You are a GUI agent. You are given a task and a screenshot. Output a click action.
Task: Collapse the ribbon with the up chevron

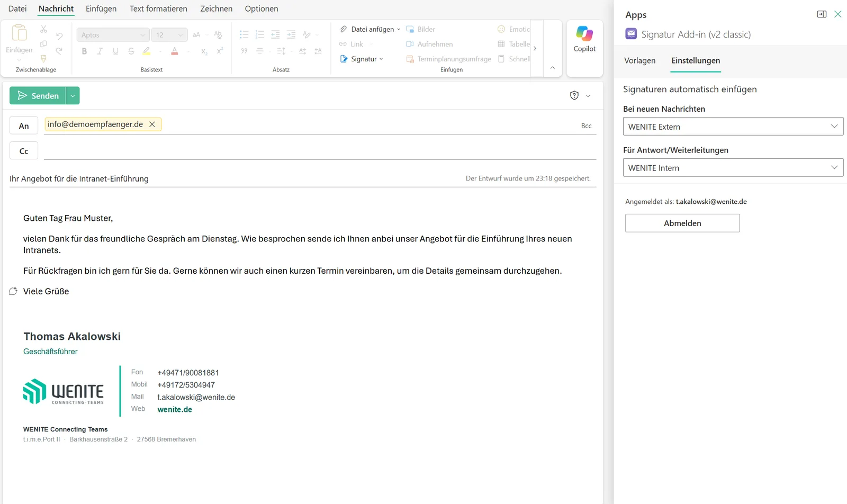[x=553, y=68]
